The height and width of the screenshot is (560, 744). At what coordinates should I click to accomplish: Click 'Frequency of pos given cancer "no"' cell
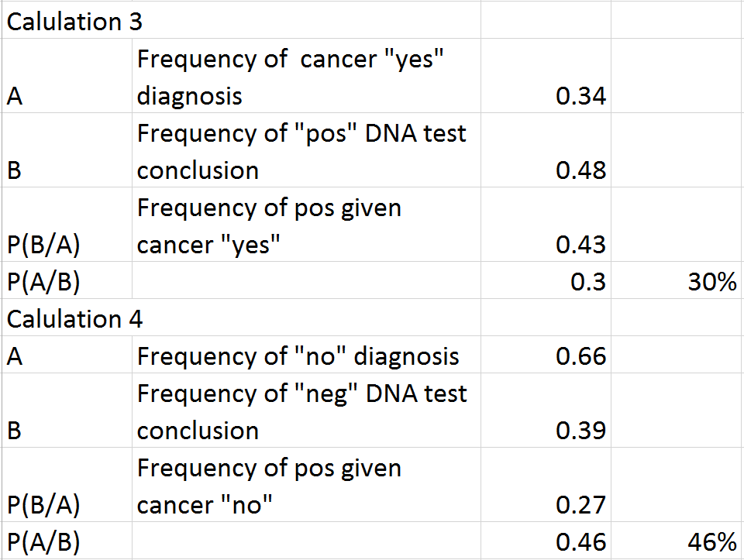269,486
